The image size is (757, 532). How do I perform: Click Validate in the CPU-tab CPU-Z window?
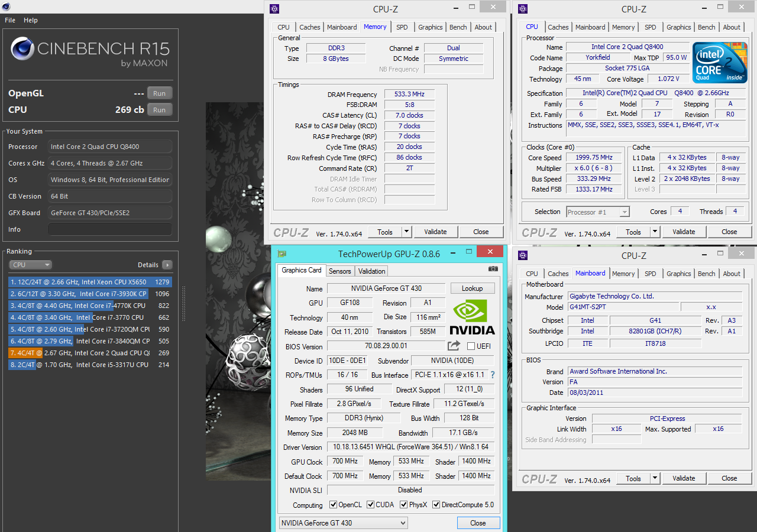[684, 232]
